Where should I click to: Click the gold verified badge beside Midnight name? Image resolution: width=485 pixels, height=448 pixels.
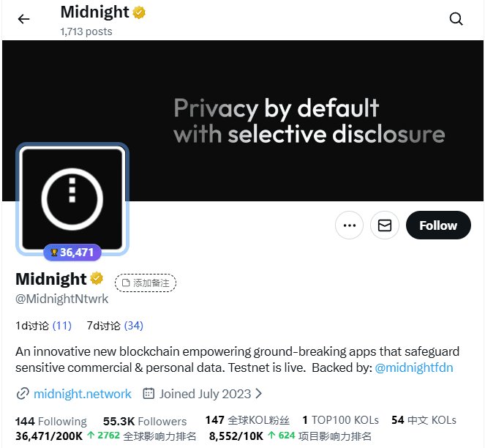pyautogui.click(x=97, y=279)
